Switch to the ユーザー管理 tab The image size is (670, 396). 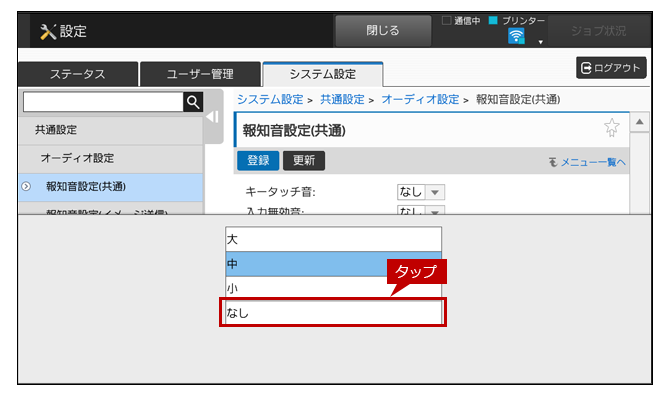tap(200, 74)
